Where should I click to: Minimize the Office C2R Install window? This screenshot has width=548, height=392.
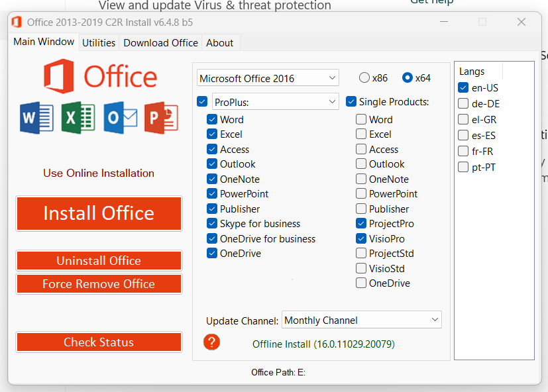pyautogui.click(x=444, y=22)
